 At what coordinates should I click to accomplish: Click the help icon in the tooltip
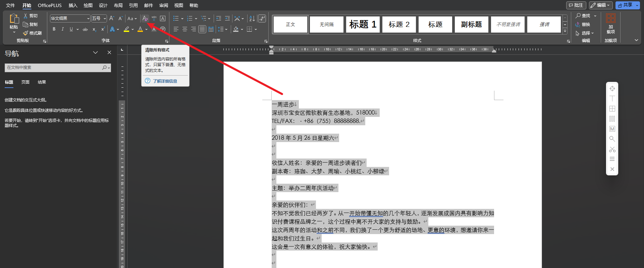tap(148, 81)
